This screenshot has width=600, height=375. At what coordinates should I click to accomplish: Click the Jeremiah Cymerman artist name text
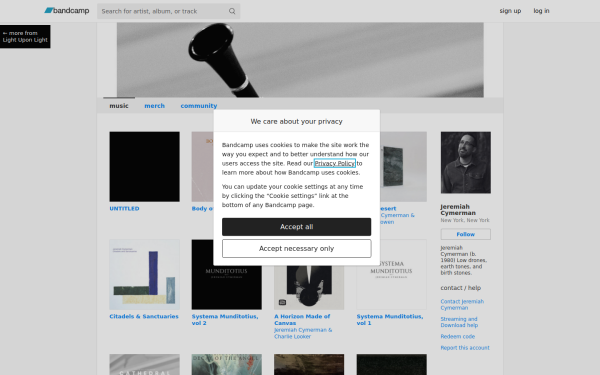point(458,210)
